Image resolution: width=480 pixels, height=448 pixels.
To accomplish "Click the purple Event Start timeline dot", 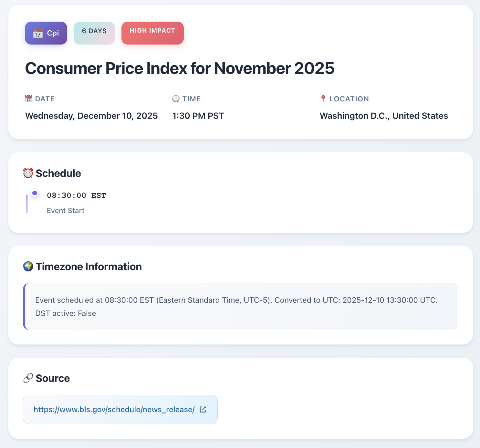I will 34,193.
